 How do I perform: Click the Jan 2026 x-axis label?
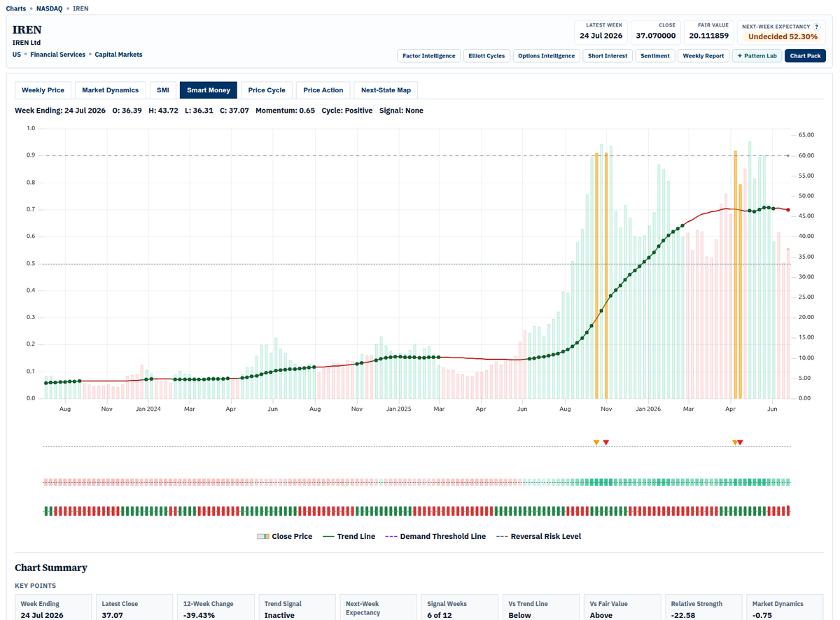click(x=649, y=409)
